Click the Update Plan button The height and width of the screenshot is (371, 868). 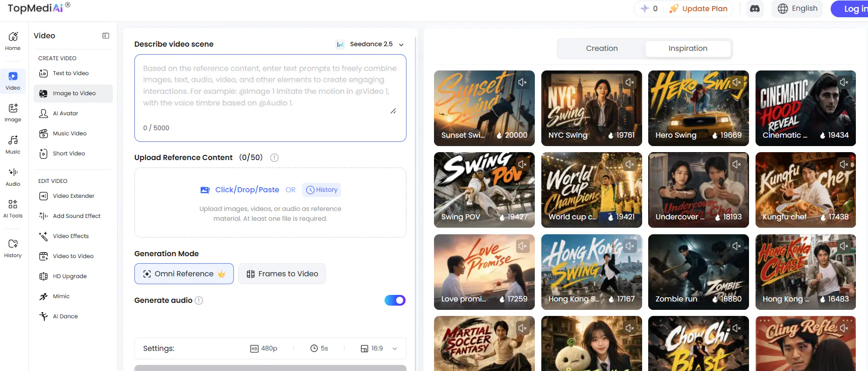(698, 8)
